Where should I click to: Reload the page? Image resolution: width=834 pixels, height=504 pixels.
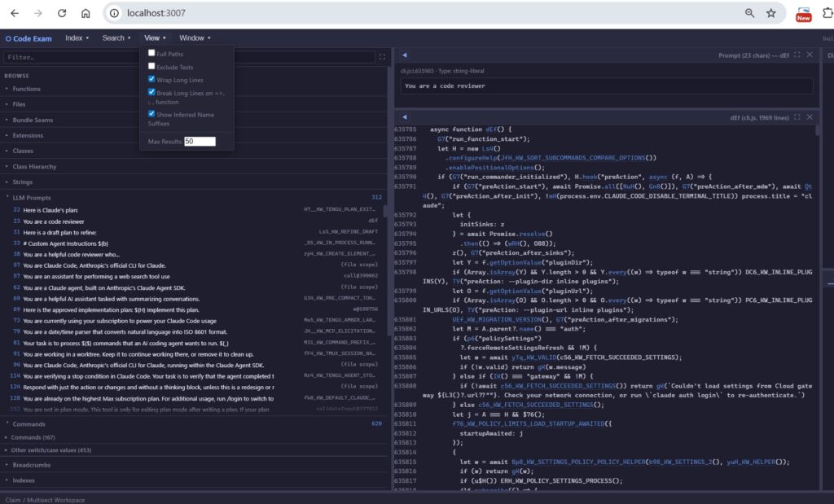point(62,13)
